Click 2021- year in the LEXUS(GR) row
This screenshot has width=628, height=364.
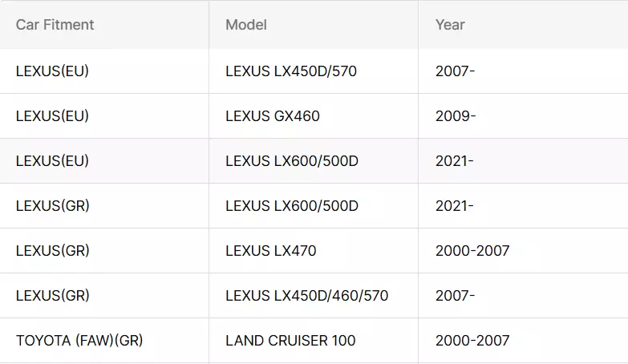[454, 206]
